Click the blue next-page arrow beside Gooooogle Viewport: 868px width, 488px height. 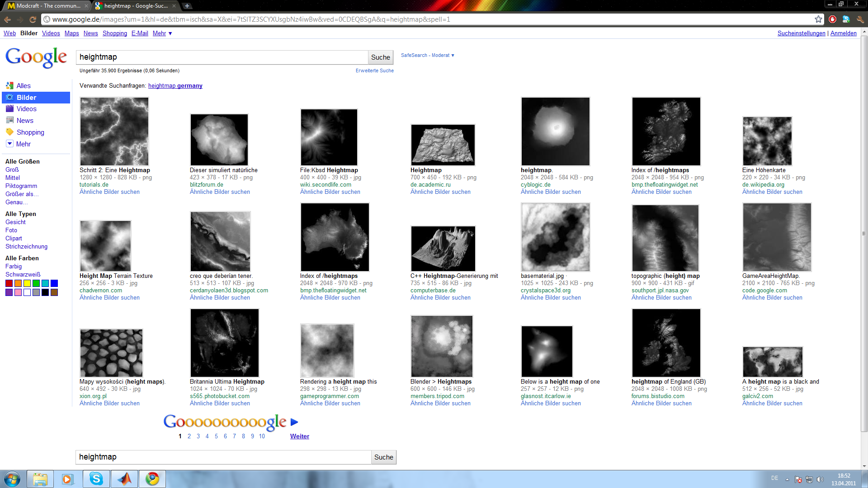(294, 422)
